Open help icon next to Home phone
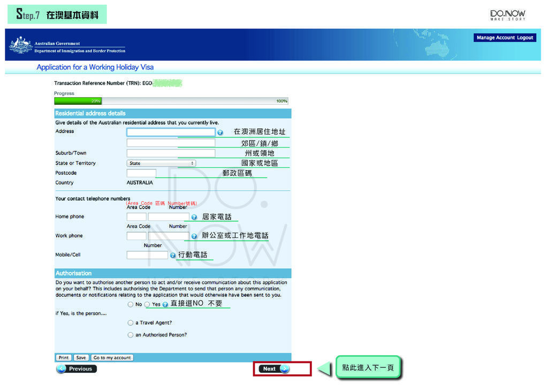 pos(194,217)
